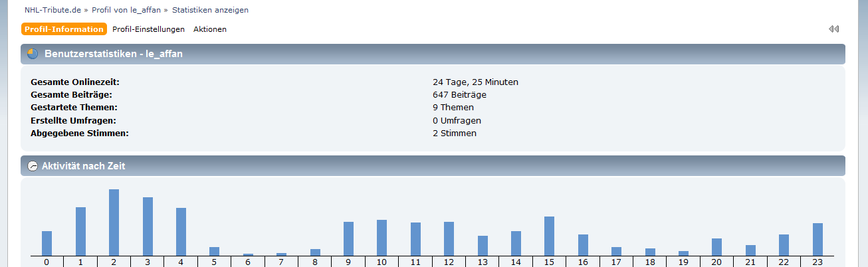Click the hour 20 axis label

(x=716, y=262)
